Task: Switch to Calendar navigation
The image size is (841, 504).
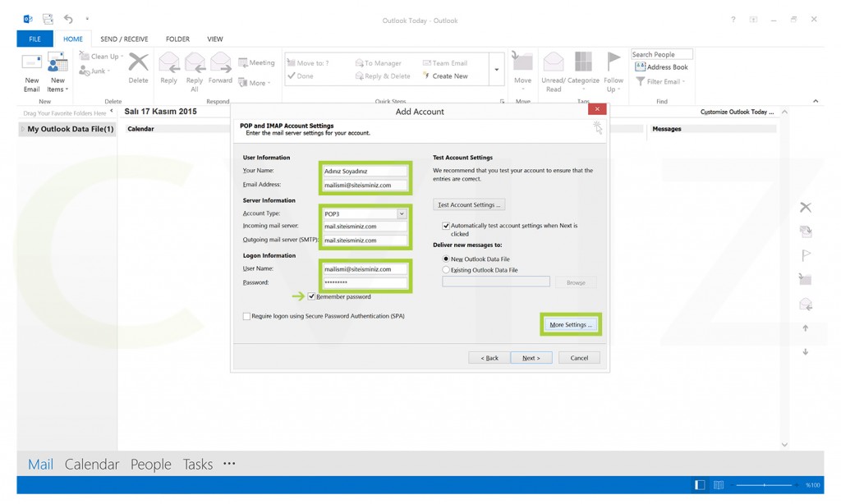Action: 92,465
